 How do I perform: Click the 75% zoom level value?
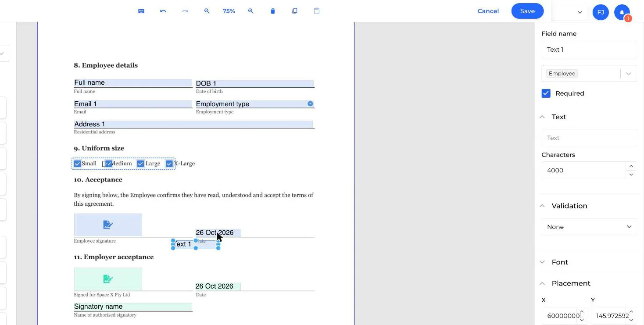[229, 11]
